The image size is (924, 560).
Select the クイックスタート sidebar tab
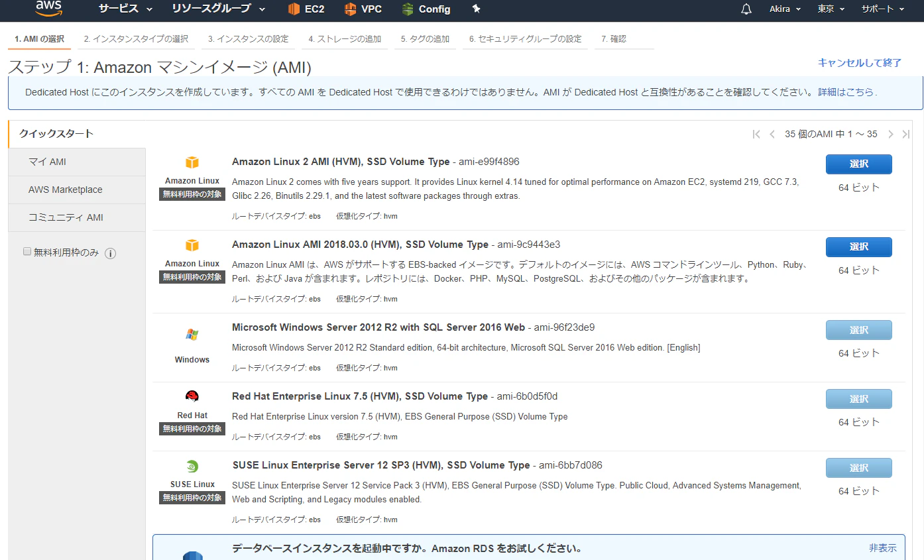tap(77, 134)
